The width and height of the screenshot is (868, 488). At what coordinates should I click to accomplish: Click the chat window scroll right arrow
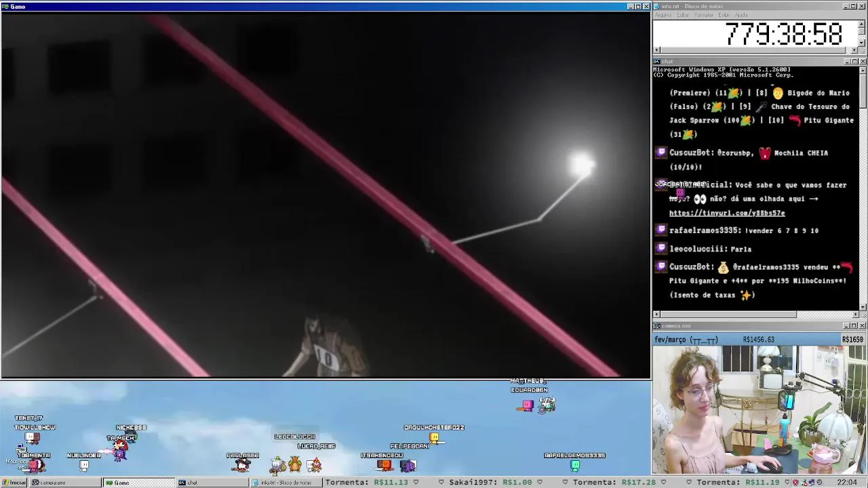click(854, 314)
